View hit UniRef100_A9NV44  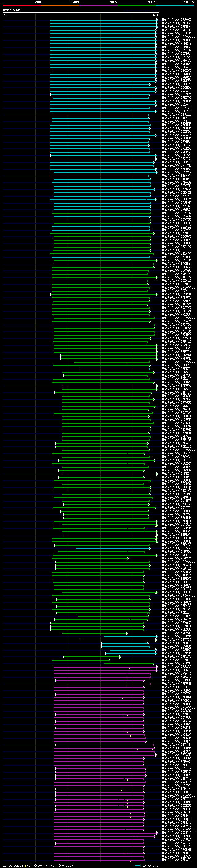(177, 355)
